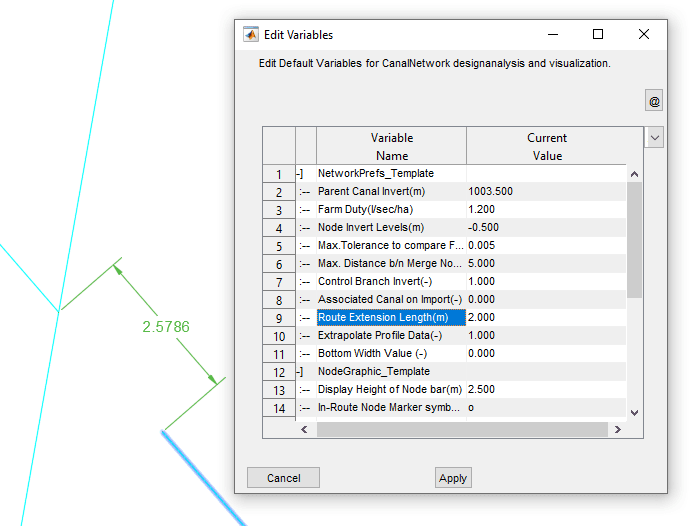Click row header number 9

(279, 318)
